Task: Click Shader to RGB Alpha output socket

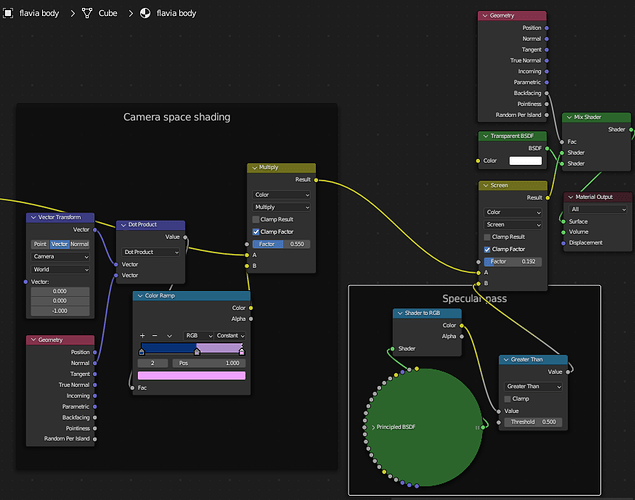Action: coord(462,336)
